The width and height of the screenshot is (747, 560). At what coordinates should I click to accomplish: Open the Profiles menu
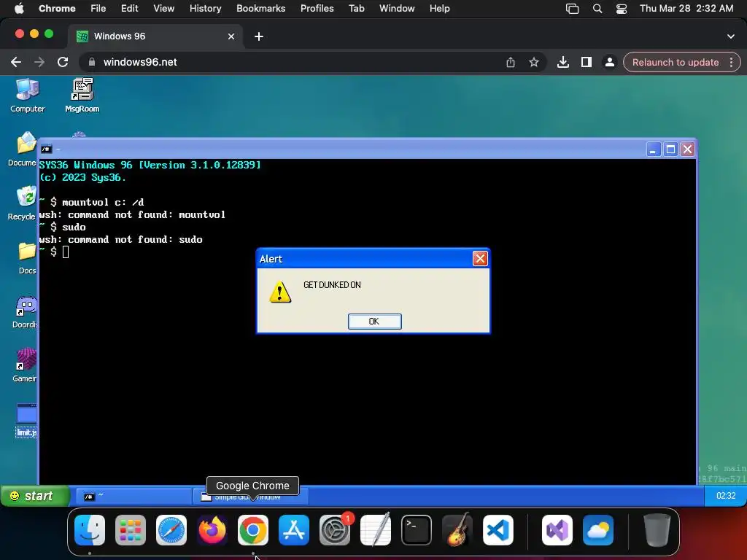(x=317, y=8)
